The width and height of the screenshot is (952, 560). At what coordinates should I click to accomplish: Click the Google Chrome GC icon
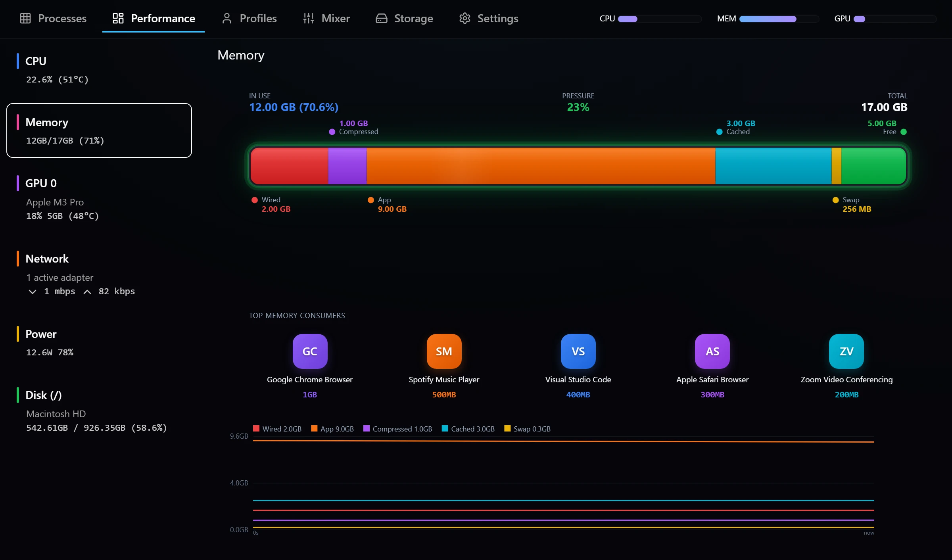tap(310, 351)
